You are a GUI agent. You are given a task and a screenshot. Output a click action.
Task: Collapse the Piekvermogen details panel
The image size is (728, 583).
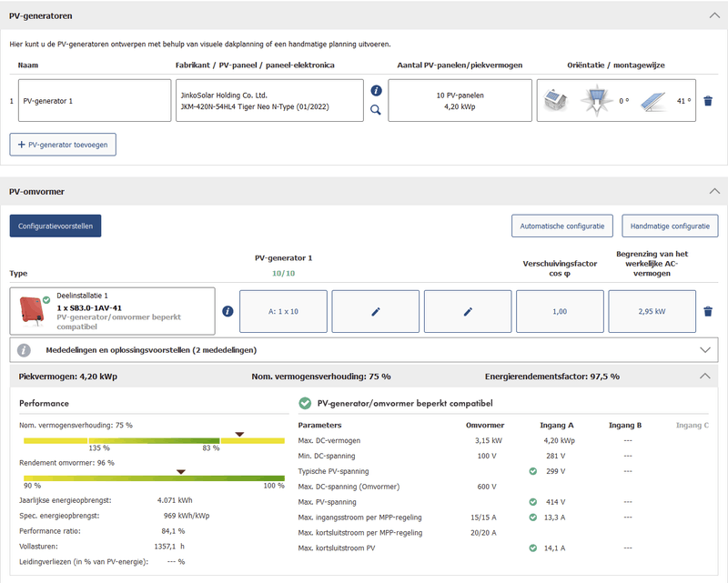704,376
